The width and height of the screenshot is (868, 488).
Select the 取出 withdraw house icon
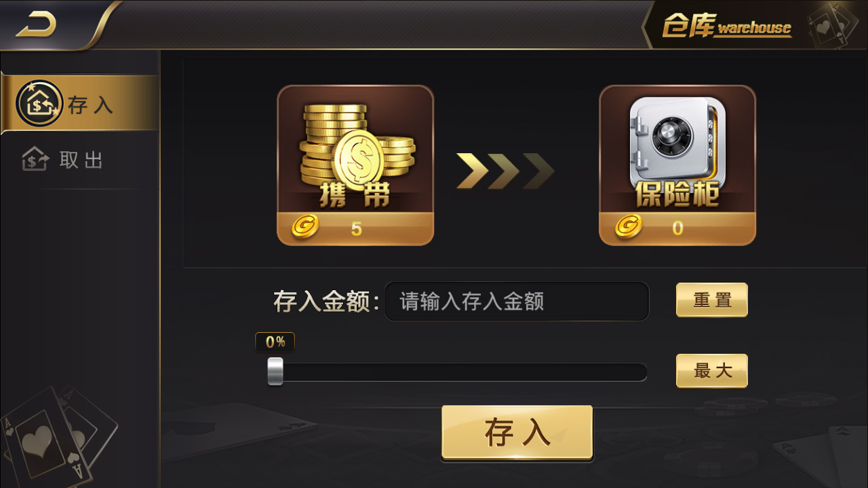tap(36, 159)
